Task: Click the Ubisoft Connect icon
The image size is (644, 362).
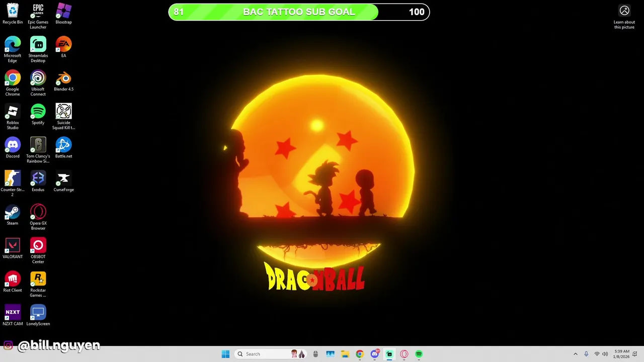Action: (x=38, y=83)
